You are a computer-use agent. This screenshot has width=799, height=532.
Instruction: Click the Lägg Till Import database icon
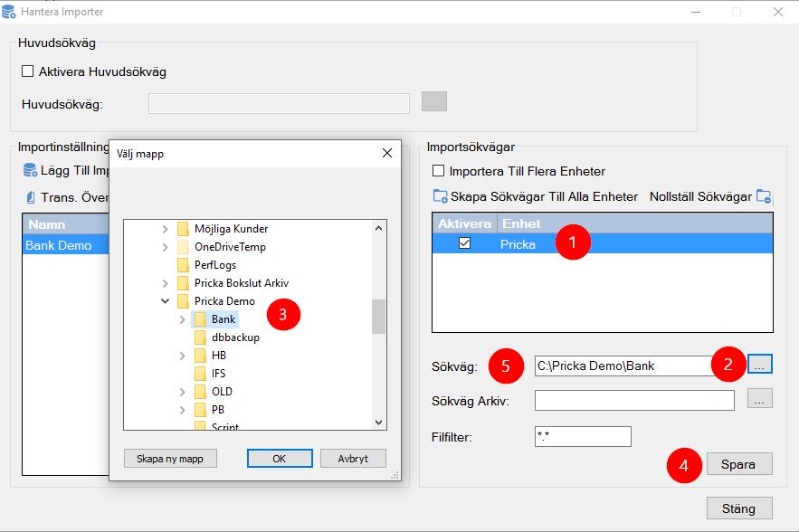(x=30, y=170)
